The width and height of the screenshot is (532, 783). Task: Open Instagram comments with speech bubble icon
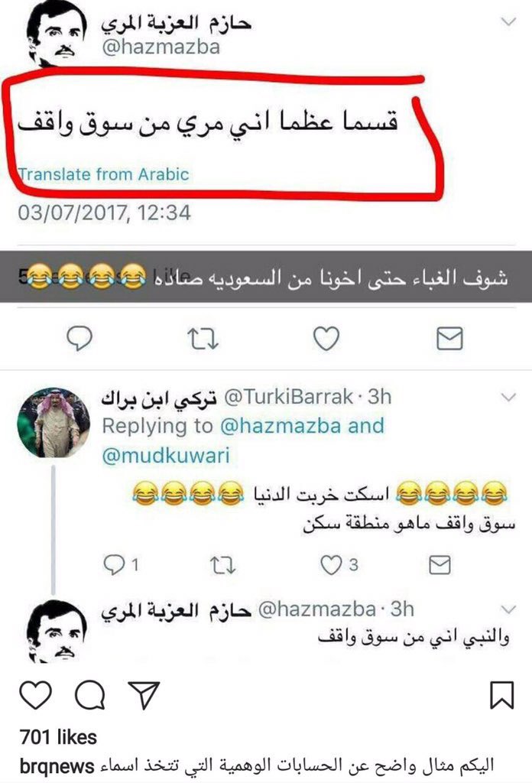click(90, 695)
